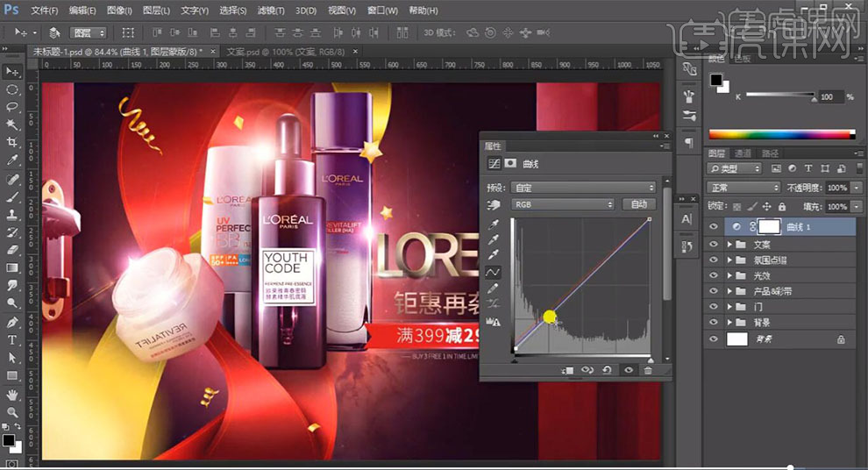Expand the 产品&彩带 layer group
The image size is (868, 470).
click(x=729, y=290)
